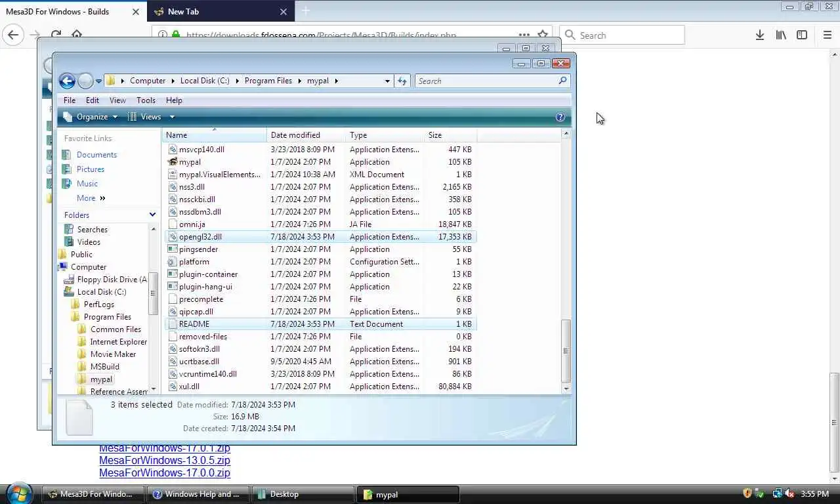Click the Views button
The height and width of the screenshot is (504, 840).
pos(145,117)
